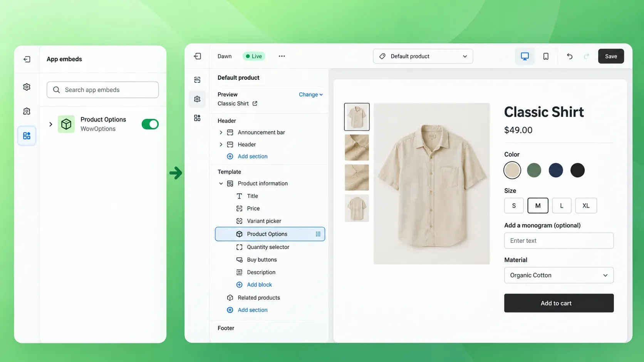Click Add block link
Screen dimensions: 644x362
coord(259,285)
